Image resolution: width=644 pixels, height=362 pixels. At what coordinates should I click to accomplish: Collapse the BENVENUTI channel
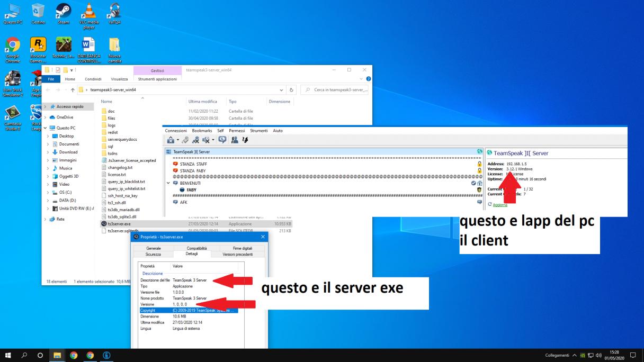coord(168,183)
